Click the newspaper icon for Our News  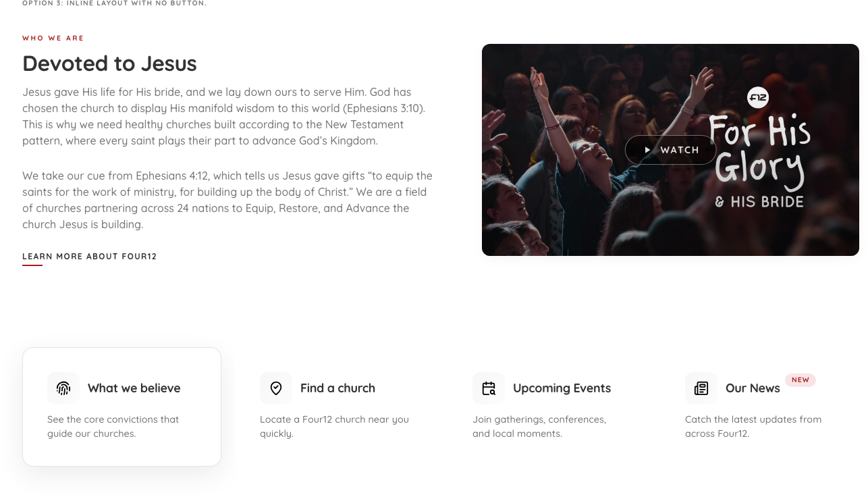(x=701, y=388)
